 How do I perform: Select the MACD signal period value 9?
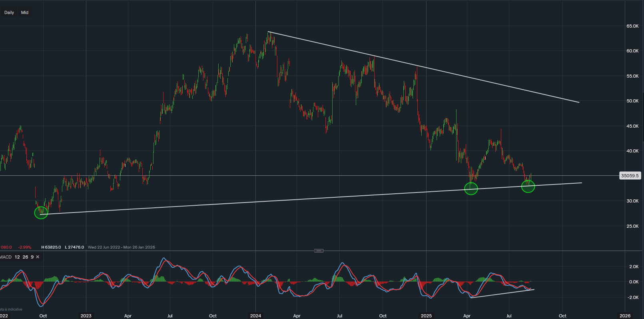coord(32,257)
